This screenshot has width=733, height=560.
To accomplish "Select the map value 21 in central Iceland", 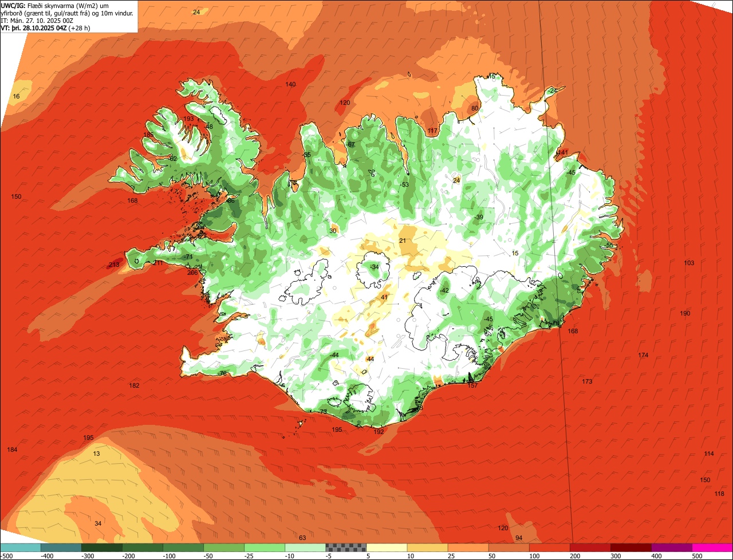I will 403,240.
